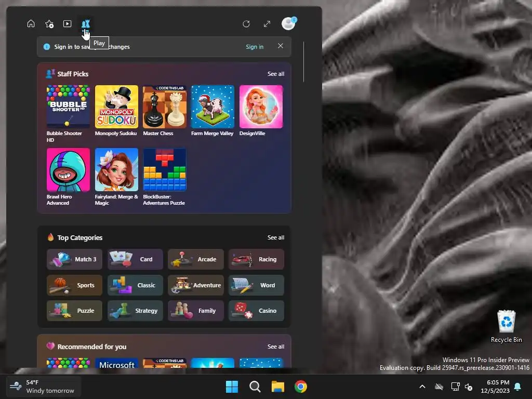The width and height of the screenshot is (532, 399).
Task: Open the Puzzle category
Action: (x=74, y=311)
